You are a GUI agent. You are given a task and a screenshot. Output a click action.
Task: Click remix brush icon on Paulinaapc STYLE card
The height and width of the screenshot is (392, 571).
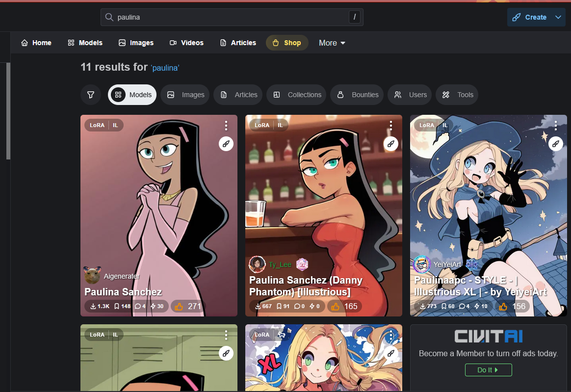click(x=556, y=144)
